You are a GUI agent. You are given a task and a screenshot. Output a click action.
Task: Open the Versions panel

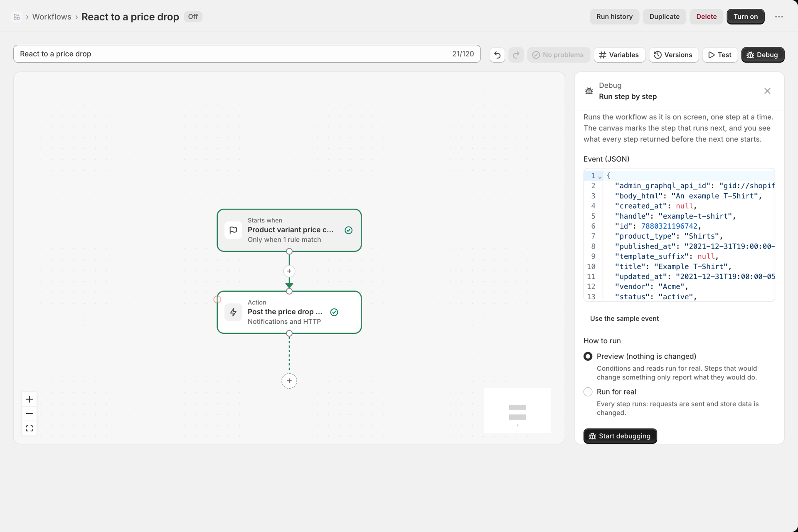coord(673,55)
